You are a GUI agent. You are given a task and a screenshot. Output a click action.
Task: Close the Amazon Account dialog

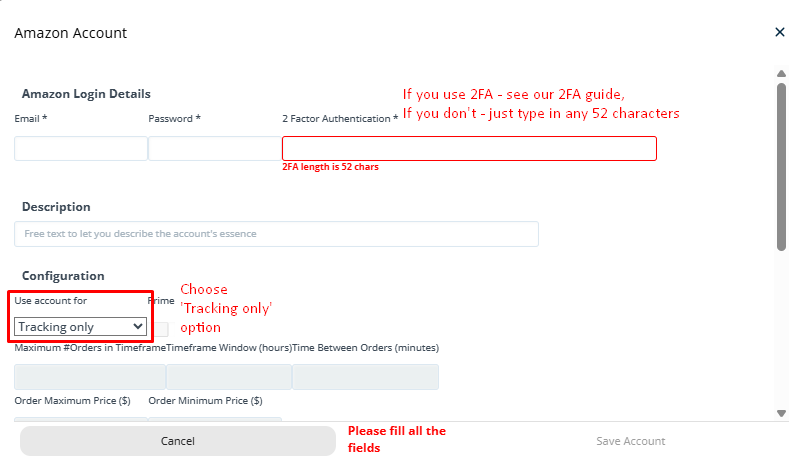tap(780, 32)
